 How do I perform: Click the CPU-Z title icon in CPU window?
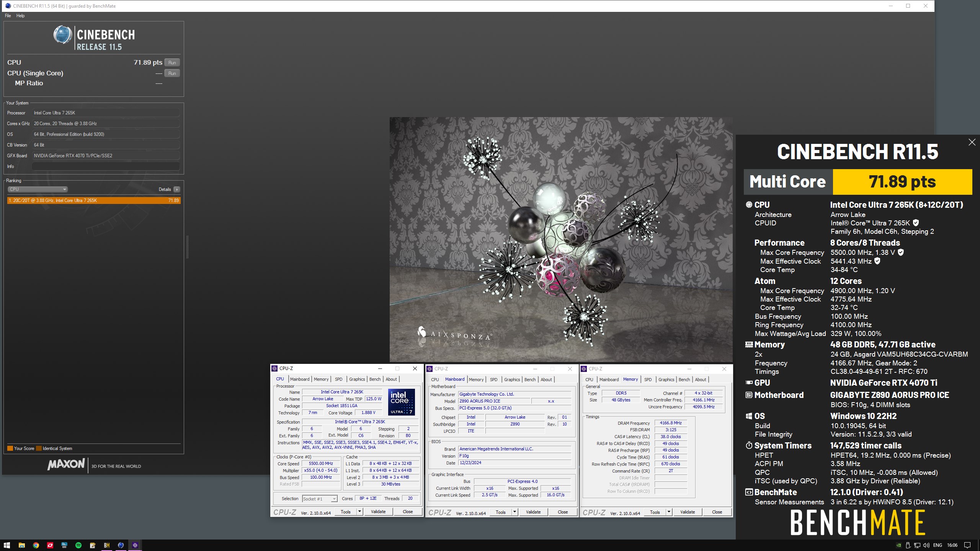pyautogui.click(x=274, y=368)
